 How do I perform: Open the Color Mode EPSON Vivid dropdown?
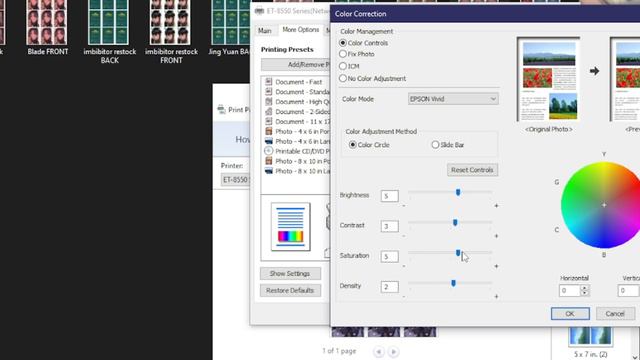click(x=453, y=99)
